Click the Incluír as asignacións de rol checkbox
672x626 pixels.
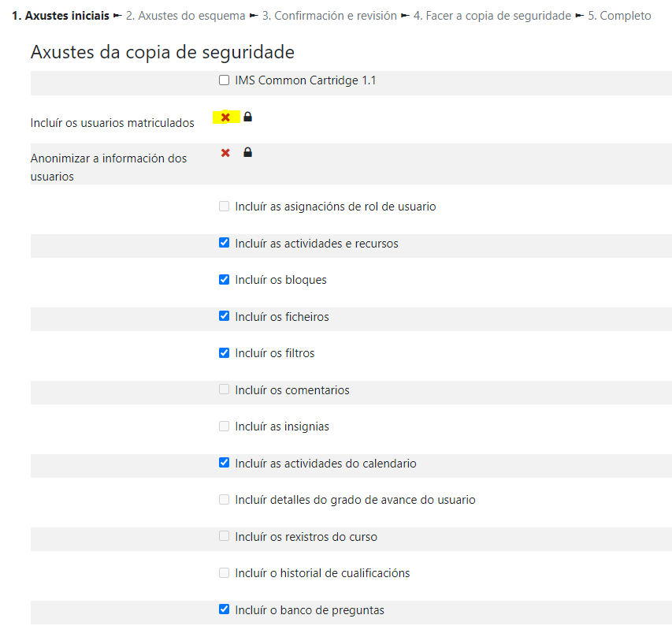225,207
